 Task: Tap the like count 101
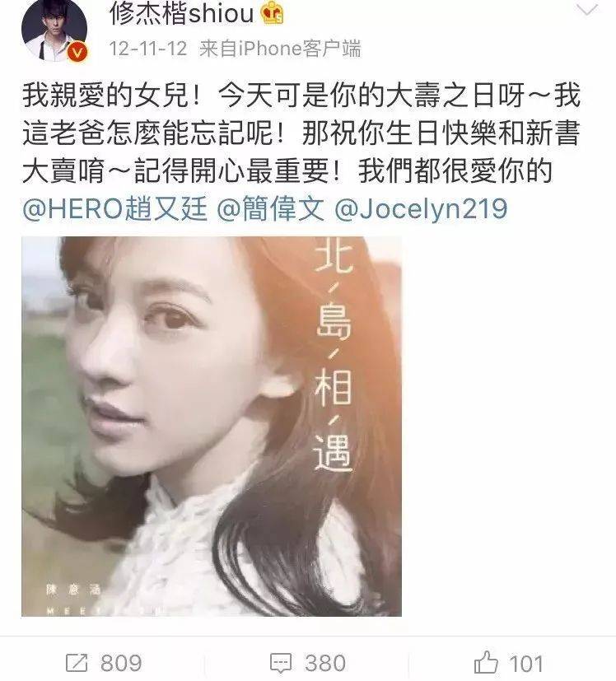[x=526, y=664]
